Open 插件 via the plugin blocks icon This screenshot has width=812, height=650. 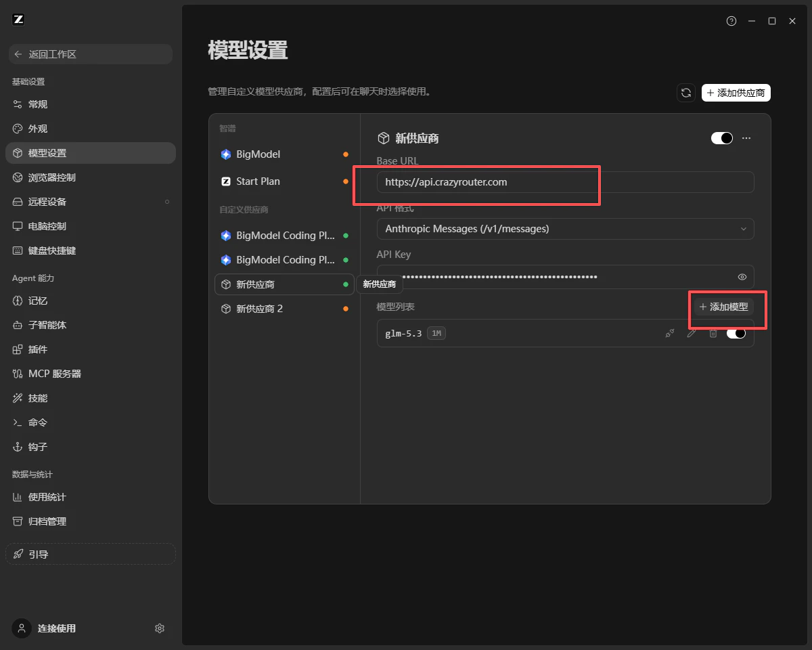(18, 349)
